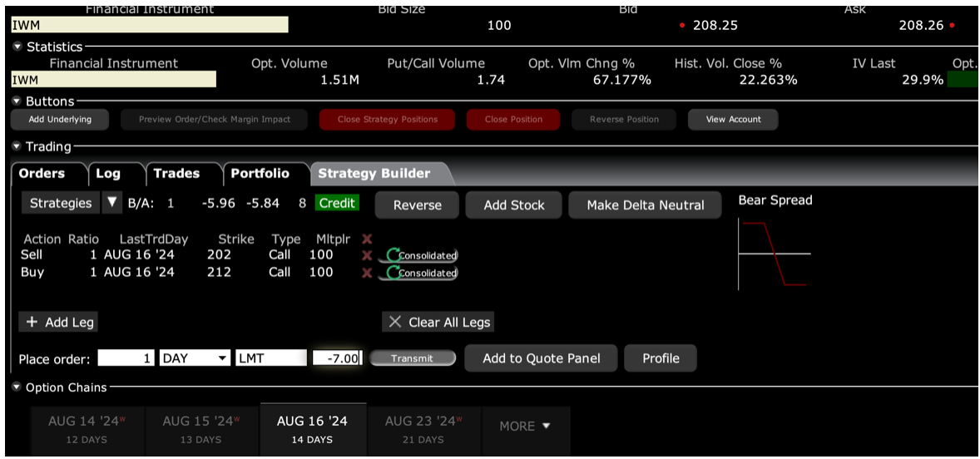Select the AUG 14 '24 expiration tab
This screenshot has width=980, height=459.
(87, 430)
